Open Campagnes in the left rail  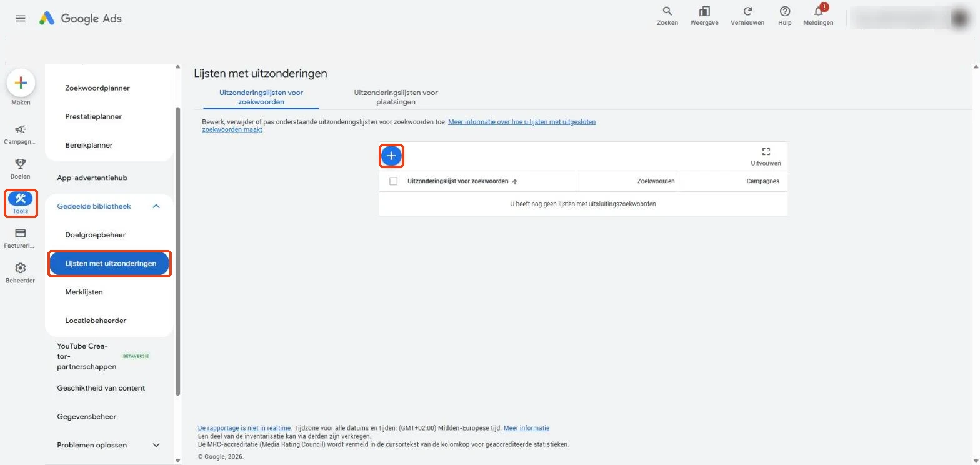tap(21, 134)
